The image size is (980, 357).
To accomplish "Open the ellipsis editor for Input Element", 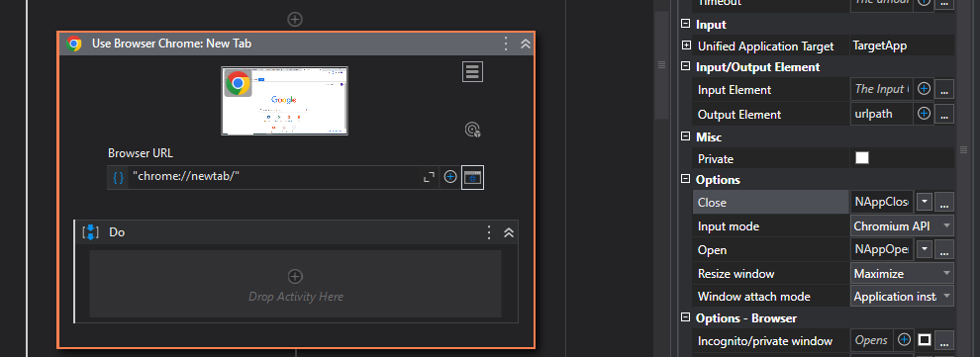I will 943,90.
